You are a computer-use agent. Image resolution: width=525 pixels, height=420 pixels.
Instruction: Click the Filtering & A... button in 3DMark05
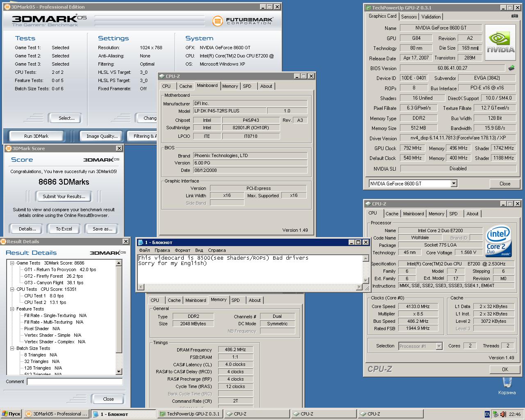pos(143,136)
